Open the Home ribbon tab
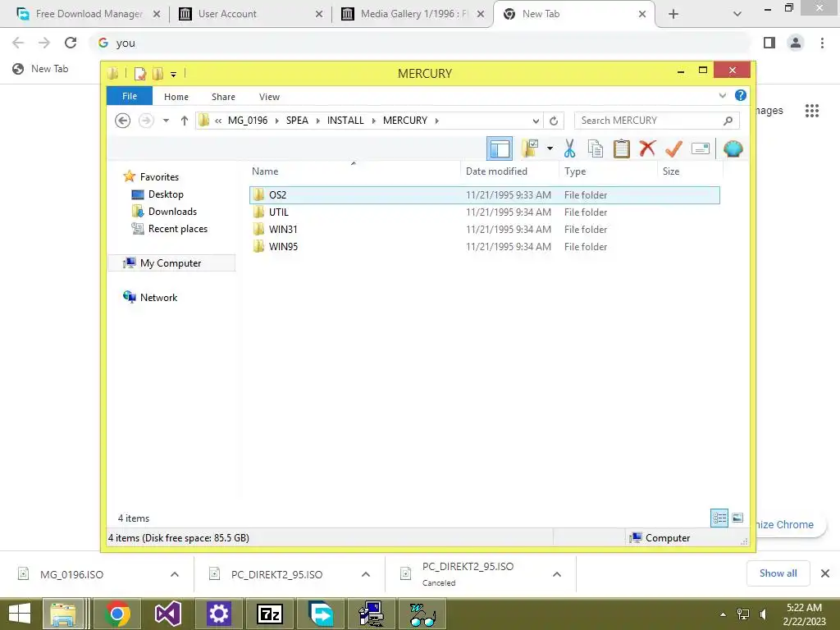This screenshot has height=630, width=840. [x=176, y=97]
